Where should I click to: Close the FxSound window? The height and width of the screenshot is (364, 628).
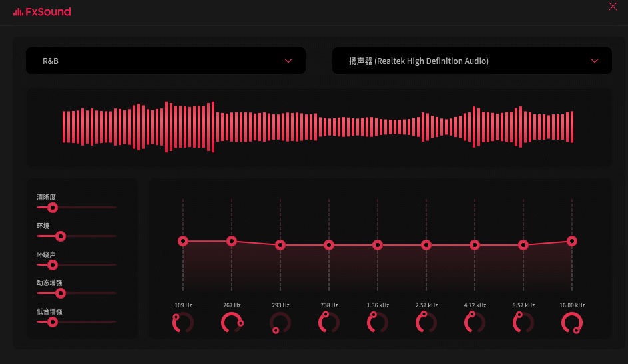(613, 7)
